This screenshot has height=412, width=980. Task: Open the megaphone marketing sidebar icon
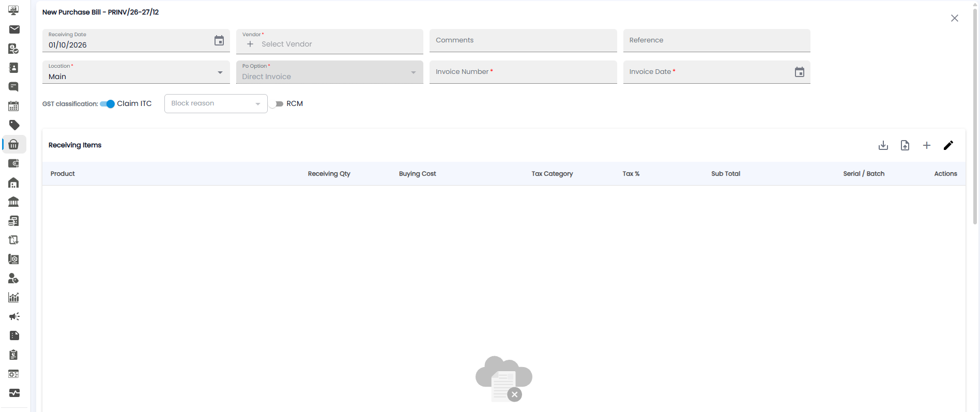(x=14, y=316)
